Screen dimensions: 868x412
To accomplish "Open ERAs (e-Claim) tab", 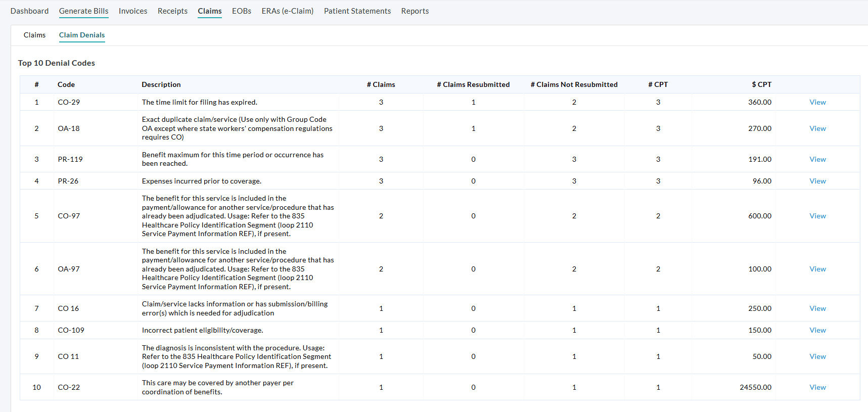I will tap(287, 11).
